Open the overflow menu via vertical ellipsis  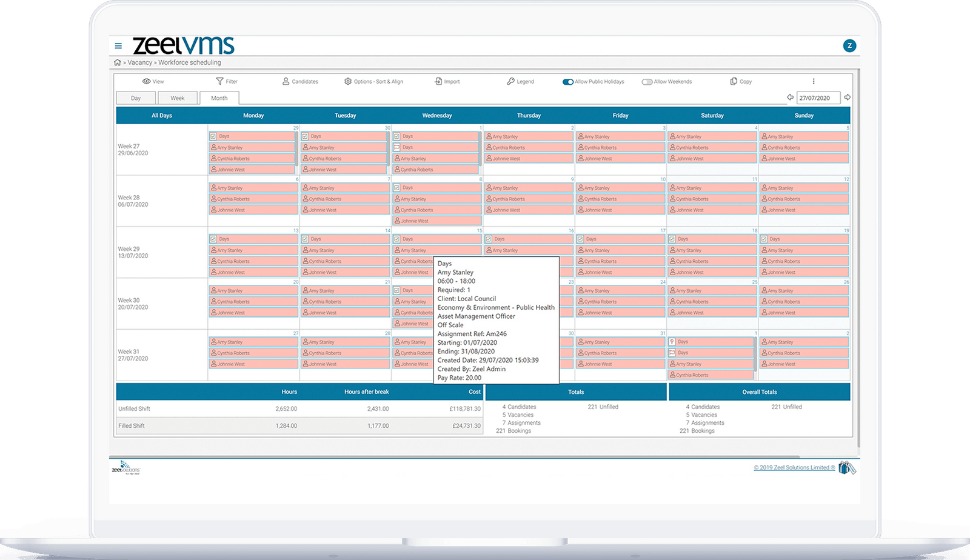click(815, 81)
